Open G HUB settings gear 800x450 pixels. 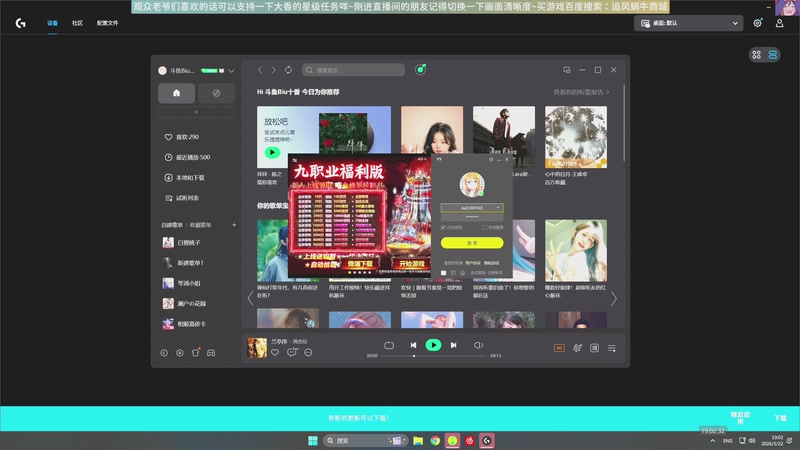pyautogui.click(x=758, y=23)
